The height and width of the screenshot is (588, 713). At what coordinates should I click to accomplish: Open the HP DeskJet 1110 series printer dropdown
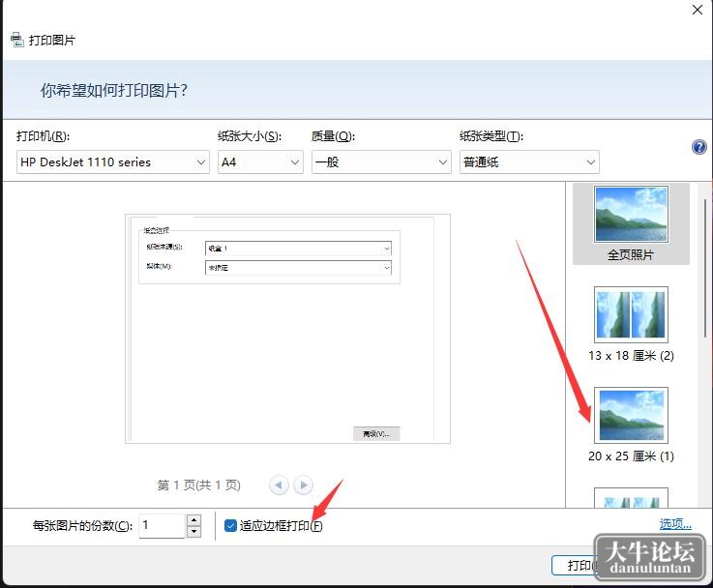[x=113, y=162]
